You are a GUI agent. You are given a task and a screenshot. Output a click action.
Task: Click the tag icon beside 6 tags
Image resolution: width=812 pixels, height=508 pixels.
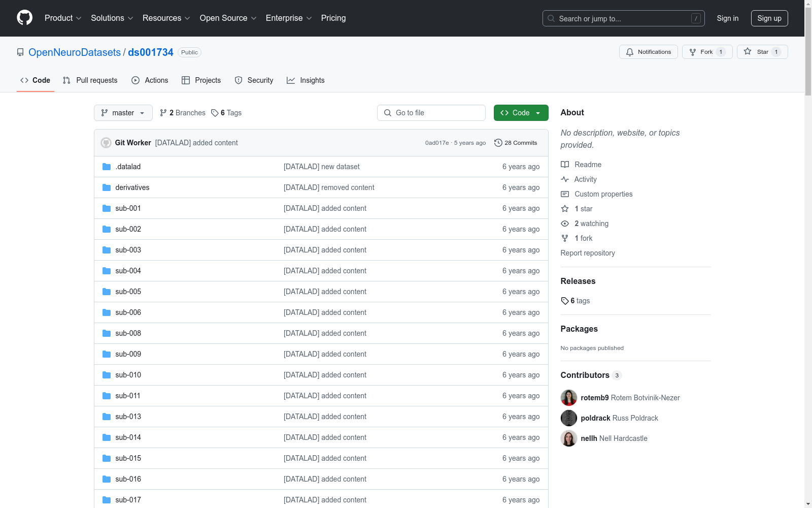tap(565, 301)
